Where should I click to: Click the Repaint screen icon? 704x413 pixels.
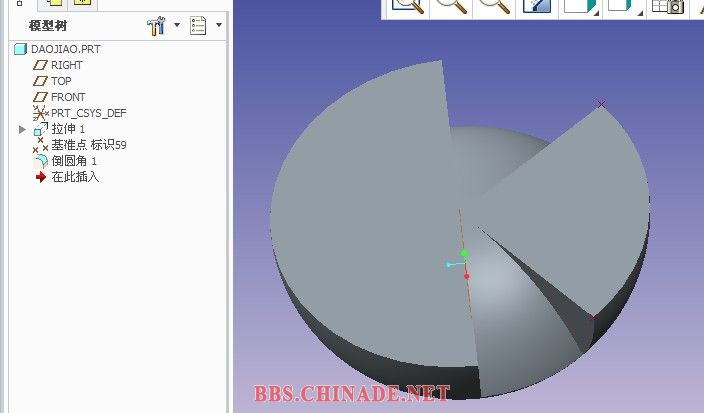tap(537, 5)
